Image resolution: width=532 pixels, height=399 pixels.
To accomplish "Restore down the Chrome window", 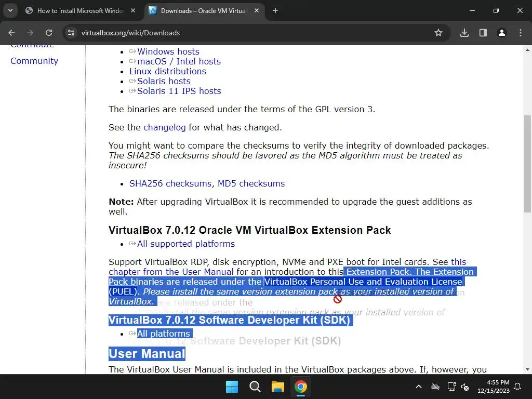I will point(496,10).
